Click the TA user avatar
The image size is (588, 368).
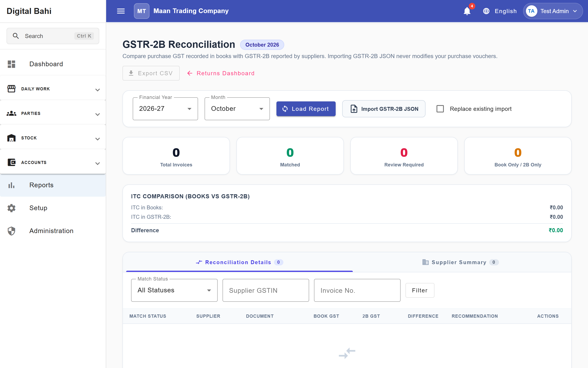click(x=531, y=11)
